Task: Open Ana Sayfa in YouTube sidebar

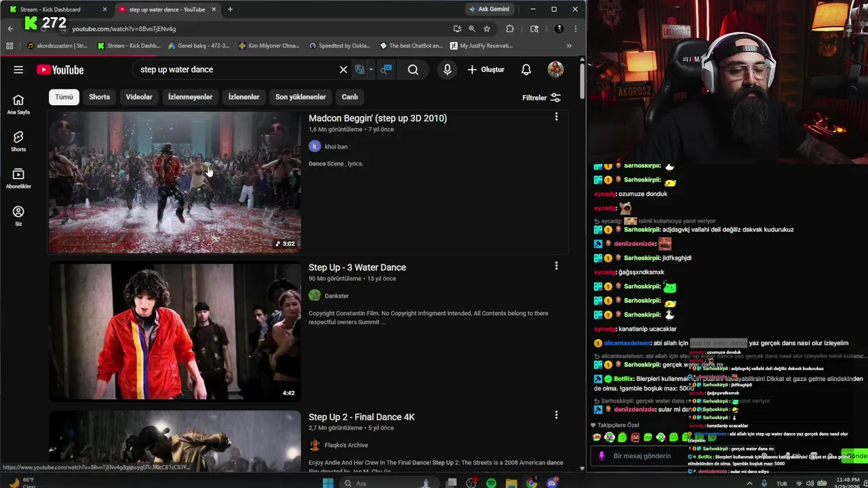Action: [x=18, y=104]
